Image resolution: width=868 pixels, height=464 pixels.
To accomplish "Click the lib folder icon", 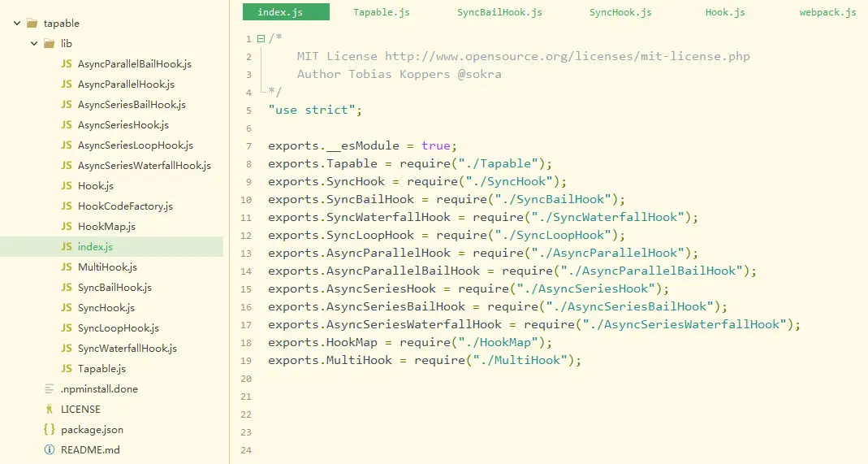I will [x=50, y=43].
